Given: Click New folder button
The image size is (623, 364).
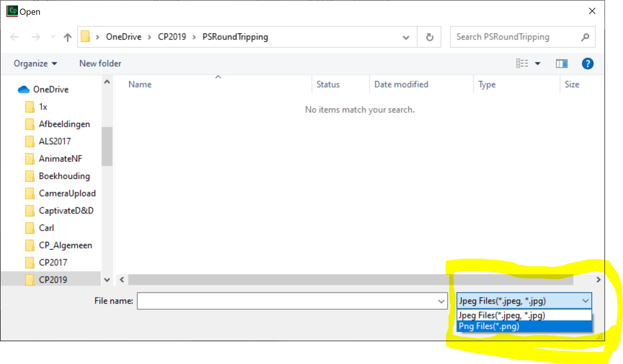Looking at the screenshot, I should coord(100,63).
